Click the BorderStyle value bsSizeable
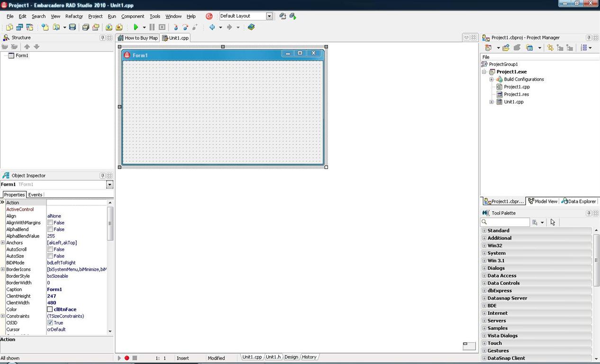Screen dimensions: 600x364 (57, 276)
